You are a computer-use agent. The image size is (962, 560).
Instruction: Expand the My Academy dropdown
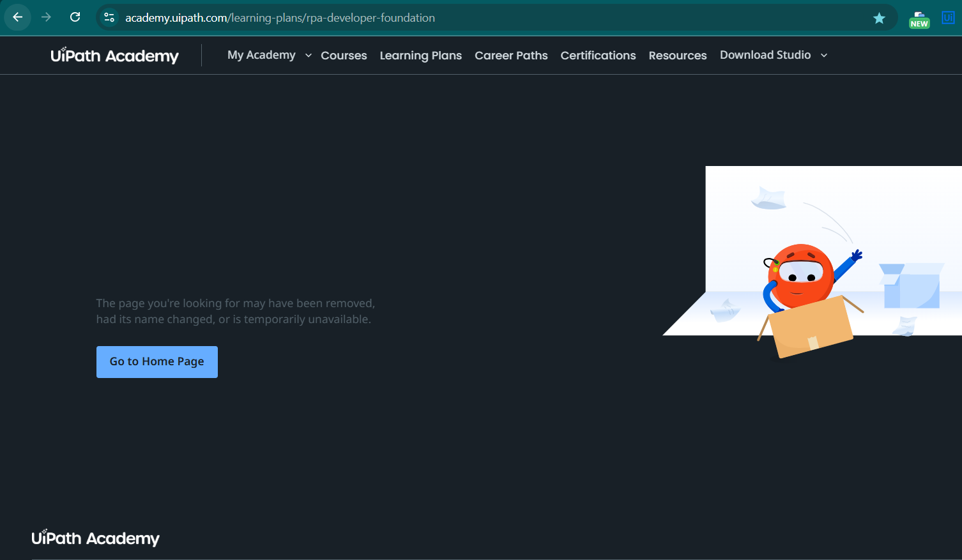pyautogui.click(x=261, y=55)
